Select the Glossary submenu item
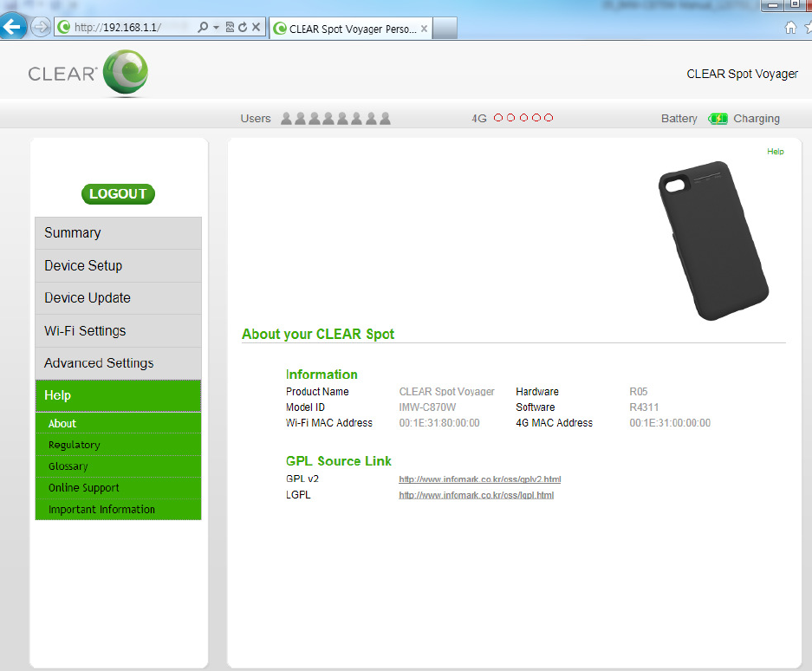 coord(118,466)
